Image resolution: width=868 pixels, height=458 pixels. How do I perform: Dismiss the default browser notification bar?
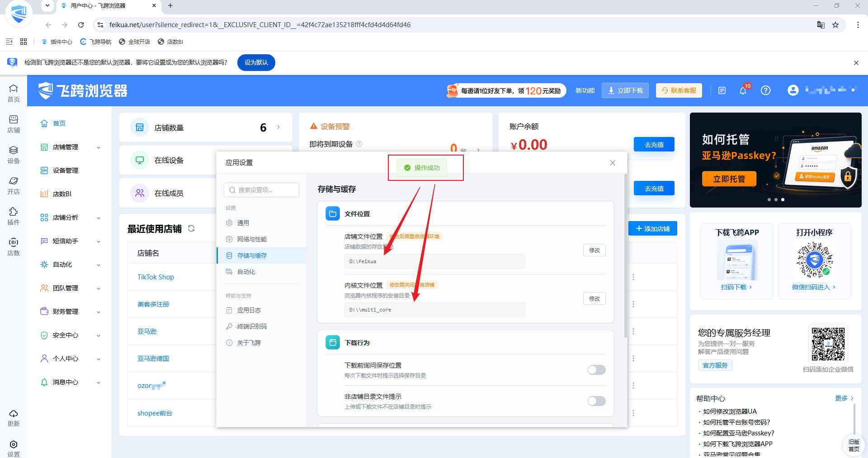pos(856,63)
